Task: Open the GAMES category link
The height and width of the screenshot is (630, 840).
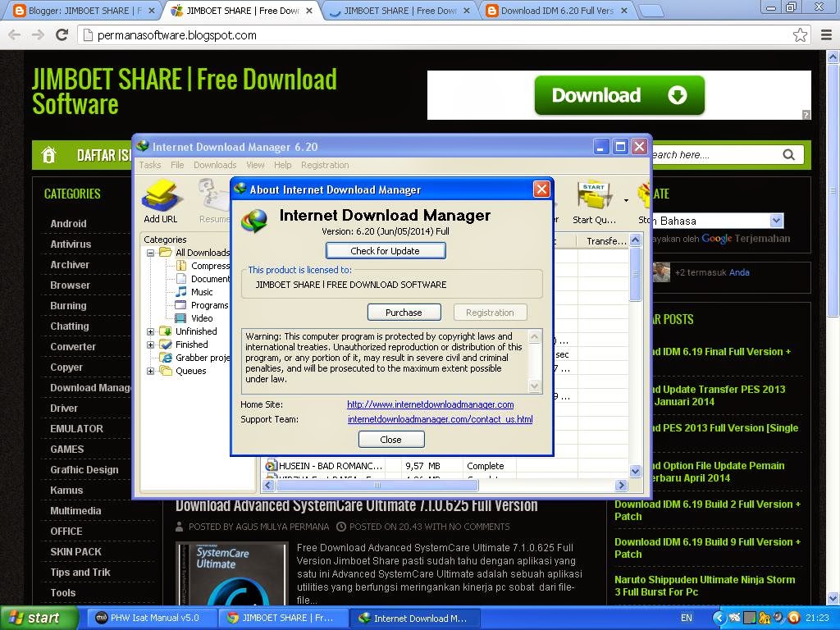Action: [67, 449]
